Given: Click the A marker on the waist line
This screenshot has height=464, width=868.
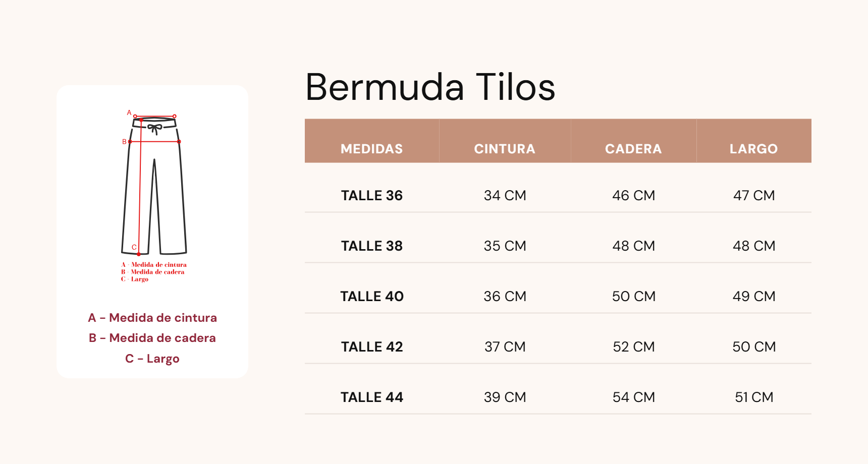Looking at the screenshot, I should pos(129,112).
